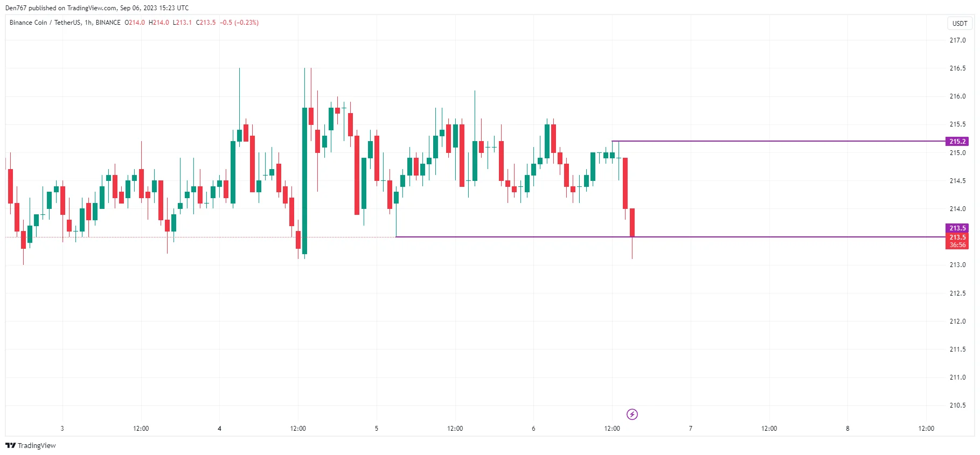Click the −0.5 (−0.23%) change value
Viewport: 980px width, 455px height.
tap(239, 23)
